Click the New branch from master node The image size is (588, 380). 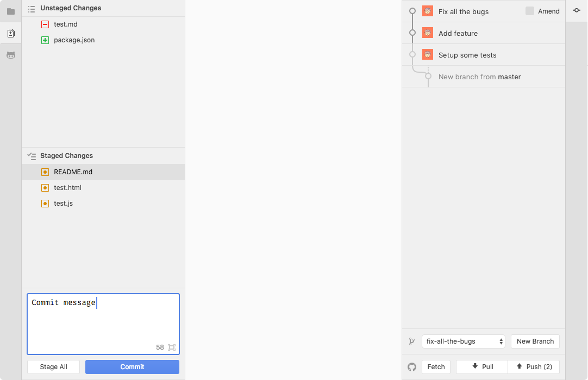[x=428, y=76]
